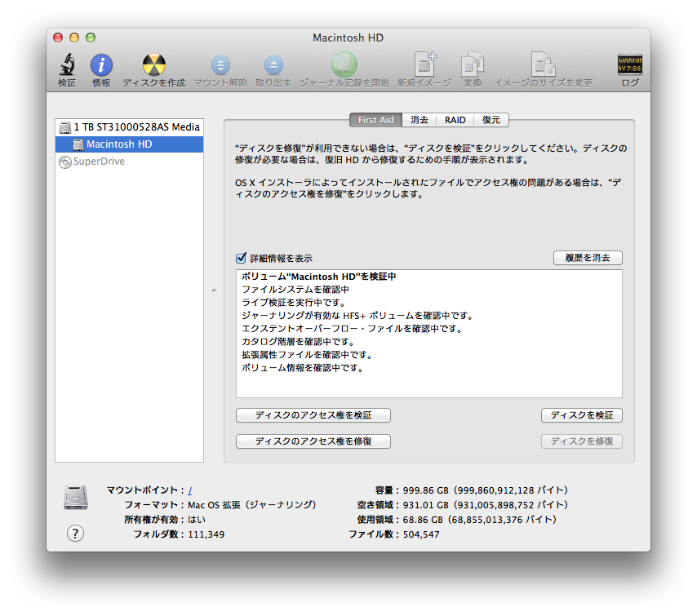The image size is (697, 616).
Task: Click ディスクのアクセス権を検証 button
Action: (x=313, y=415)
